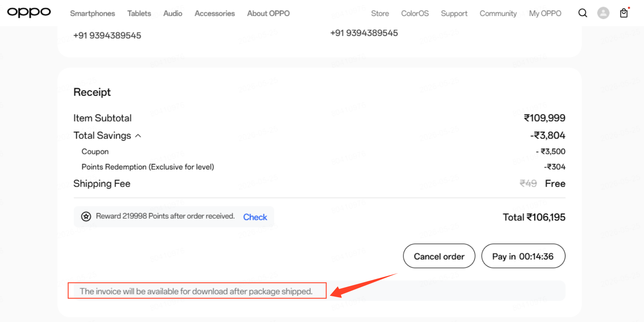Click the OPPO logo

(x=29, y=12)
